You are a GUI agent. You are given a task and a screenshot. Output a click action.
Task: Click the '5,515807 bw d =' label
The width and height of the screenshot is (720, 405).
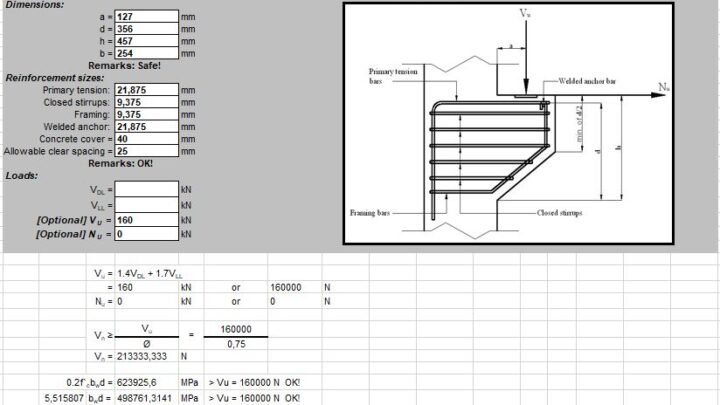point(78,398)
